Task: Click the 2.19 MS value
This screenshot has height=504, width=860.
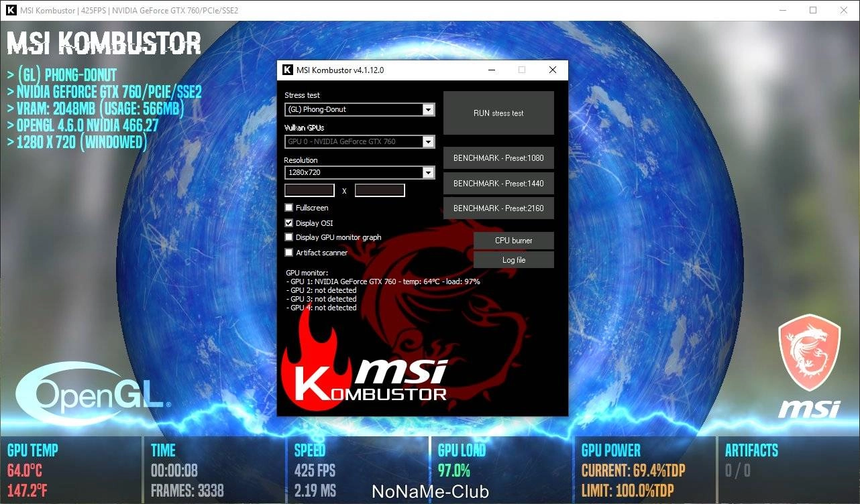Action: coord(315,491)
